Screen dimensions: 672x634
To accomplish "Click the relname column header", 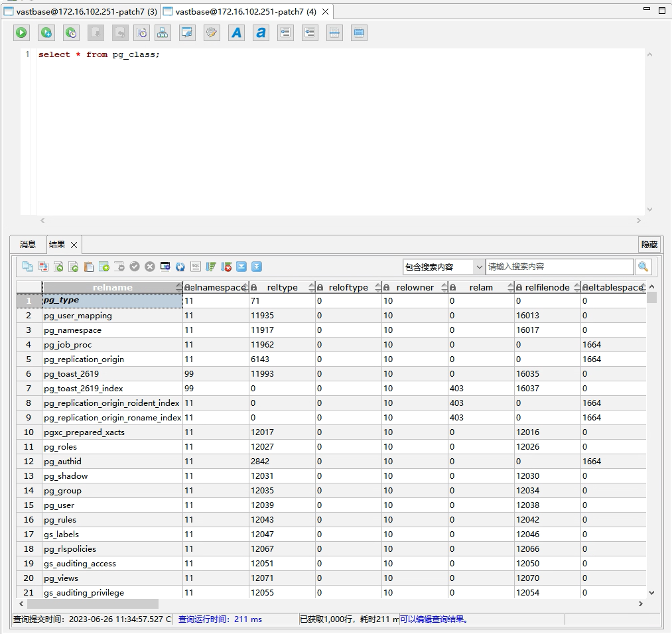I will point(112,287).
